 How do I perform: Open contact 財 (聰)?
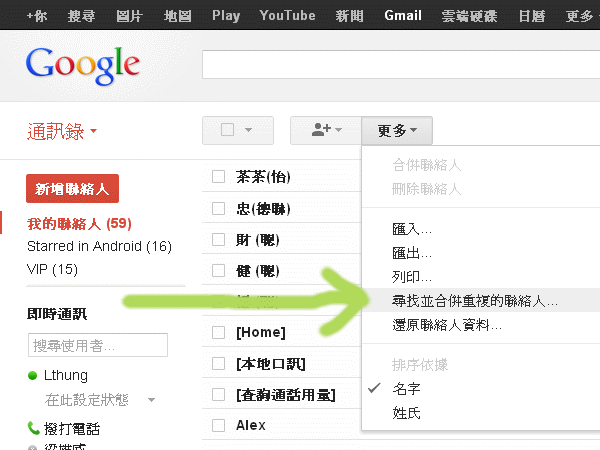tap(258, 240)
